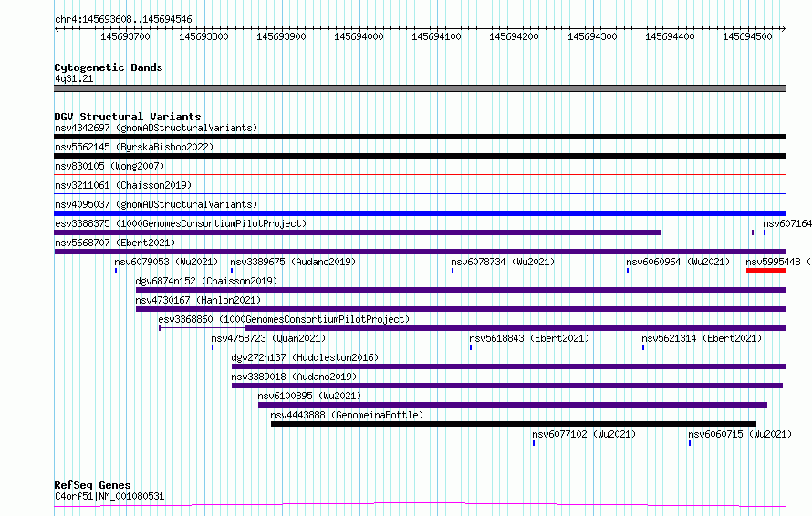The height and width of the screenshot is (516, 812).
Task: Select the nsv5618843 (Ebert2021) label
Action: [x=529, y=338]
